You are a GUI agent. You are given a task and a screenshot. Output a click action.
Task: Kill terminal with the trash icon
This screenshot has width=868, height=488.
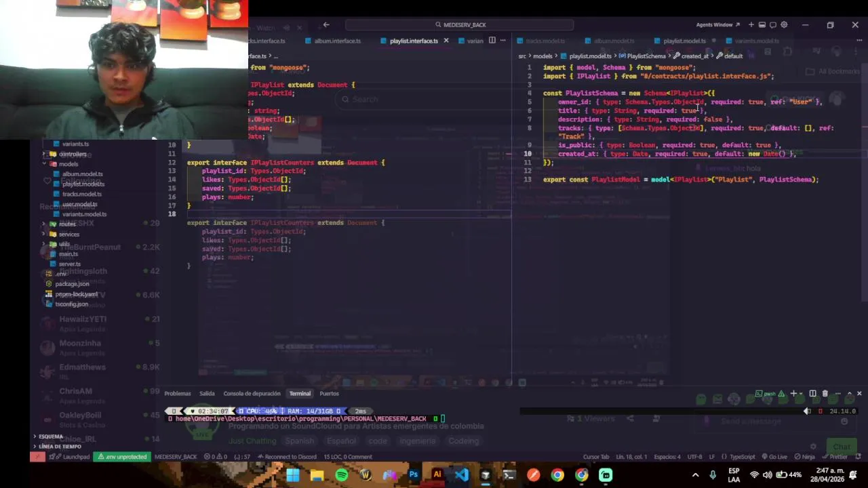pos(825,394)
